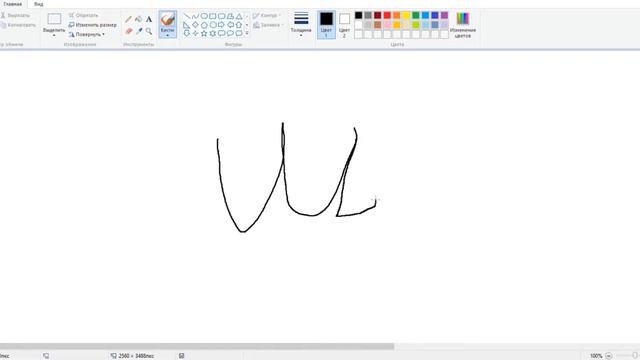Image resolution: width=640 pixels, height=360 pixels.
Task: Choose the red palette swatch
Action: (x=387, y=16)
